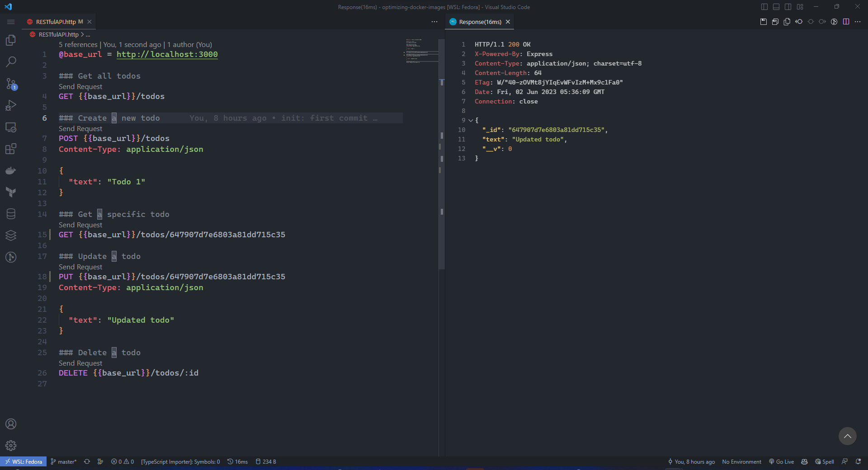Open Remote Explorer in activity bar
Image resolution: width=868 pixels, height=470 pixels.
[11, 127]
